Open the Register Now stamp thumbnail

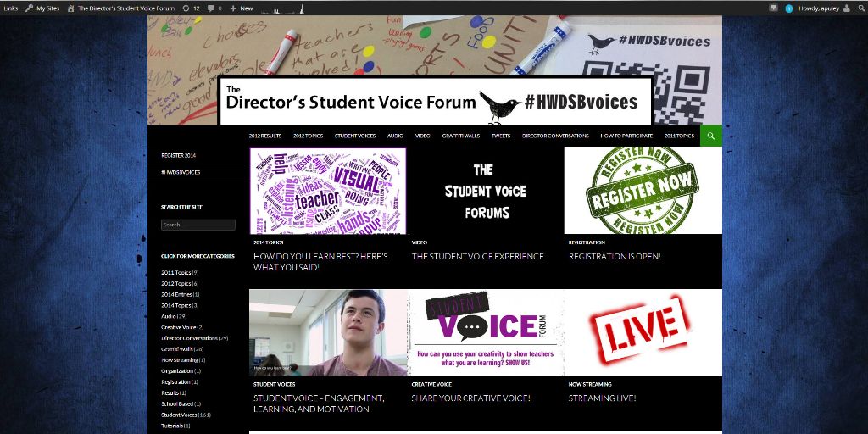click(643, 191)
